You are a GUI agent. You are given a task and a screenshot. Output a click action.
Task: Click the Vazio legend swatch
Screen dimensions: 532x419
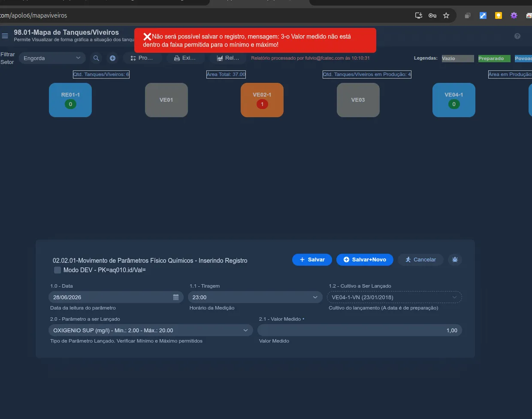click(x=458, y=58)
